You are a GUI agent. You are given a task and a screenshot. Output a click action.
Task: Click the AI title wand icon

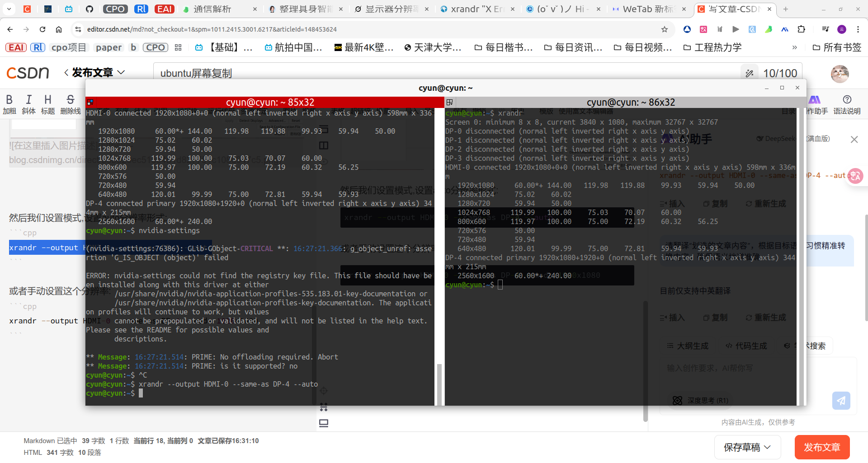[x=749, y=73]
